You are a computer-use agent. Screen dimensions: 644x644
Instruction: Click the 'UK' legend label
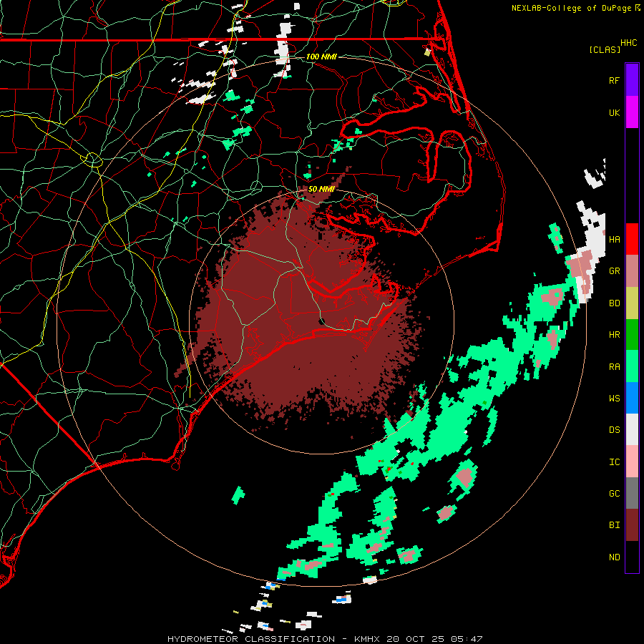614,112
